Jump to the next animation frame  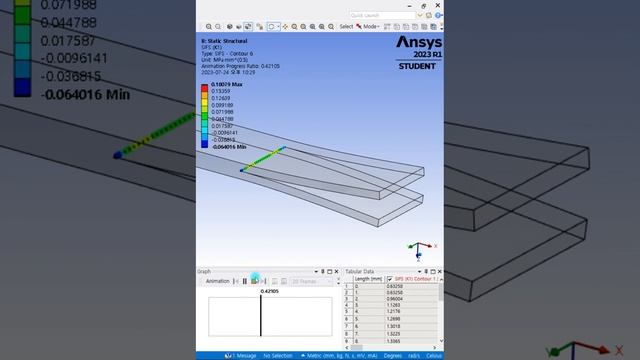(264, 281)
